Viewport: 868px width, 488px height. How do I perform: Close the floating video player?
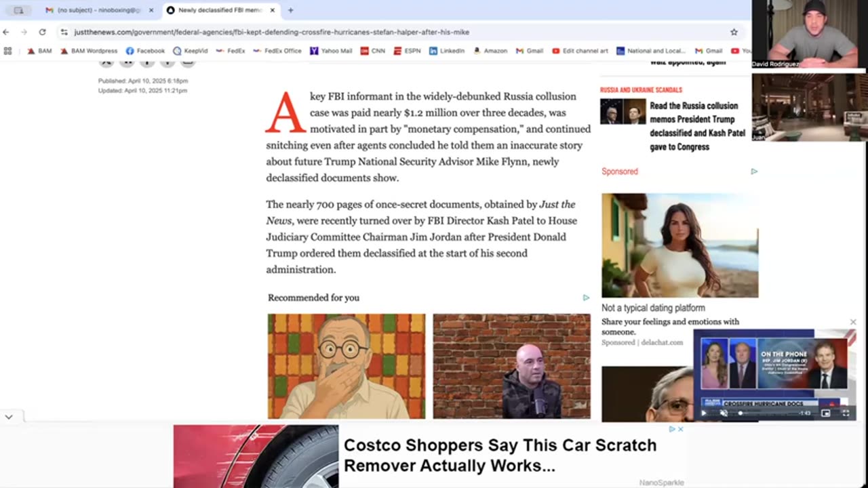[853, 322]
